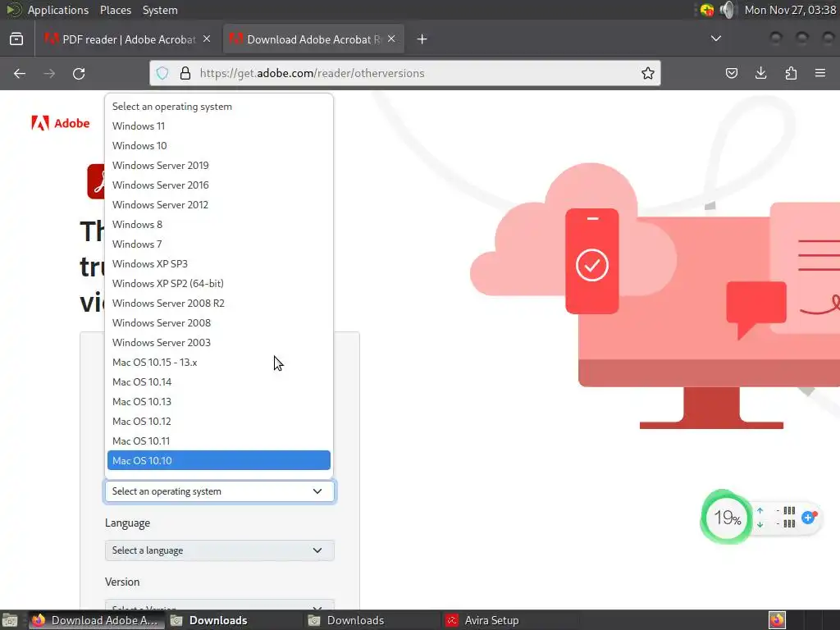The height and width of the screenshot is (630, 840).
Task: Select Mac OS 10.12 option
Action: pyautogui.click(x=218, y=421)
